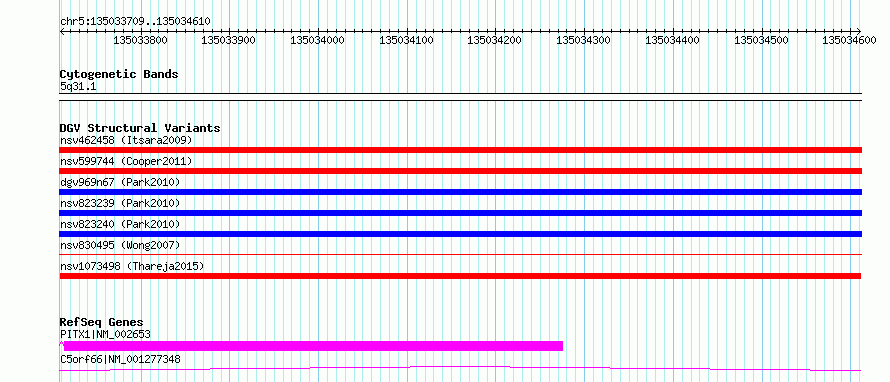The height and width of the screenshot is (382, 890).
Task: Open the RefSeq Genes track title
Action: click(x=101, y=322)
